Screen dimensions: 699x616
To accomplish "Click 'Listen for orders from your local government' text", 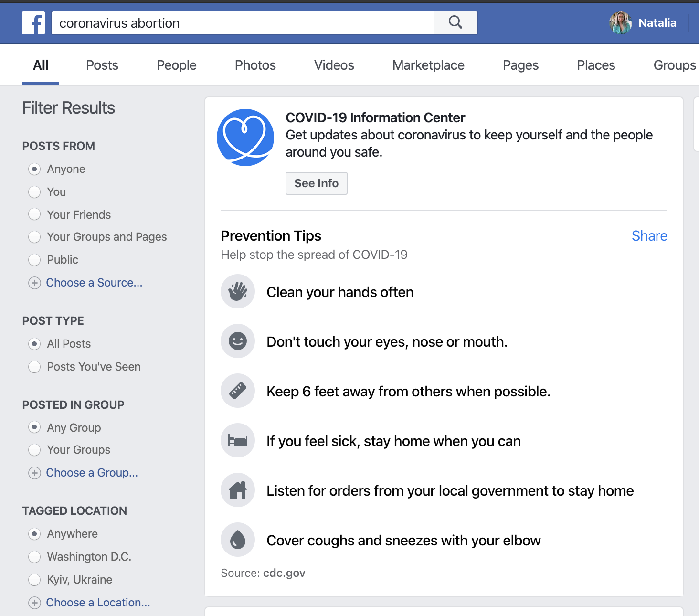I will point(450,491).
